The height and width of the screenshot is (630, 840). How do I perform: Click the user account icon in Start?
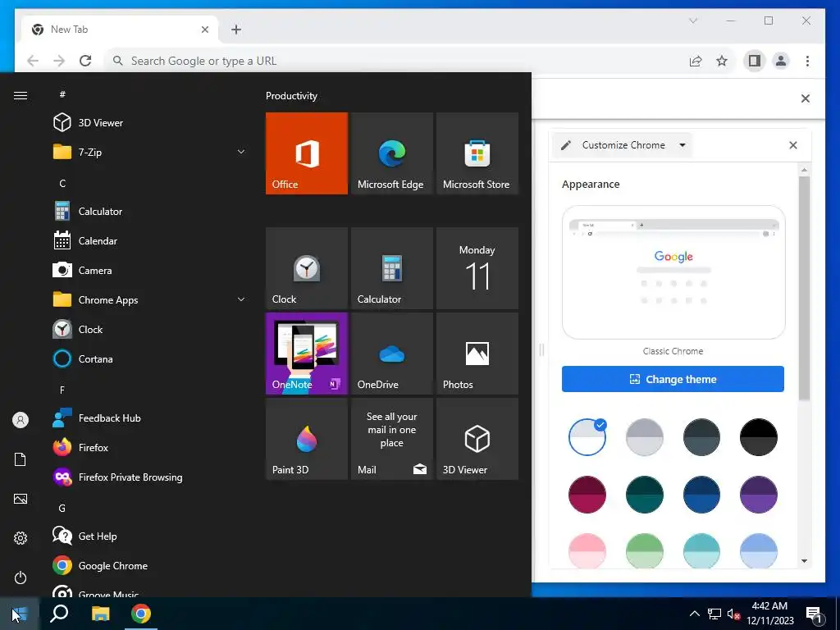21,420
